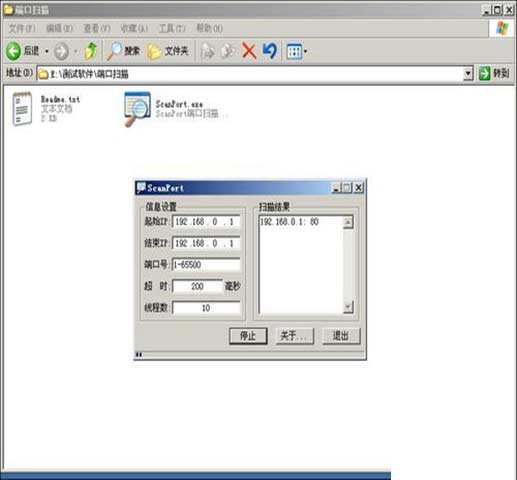The height and width of the screenshot is (480, 517).
Task: Click the Forward navigation arrow icon
Action: click(61, 51)
